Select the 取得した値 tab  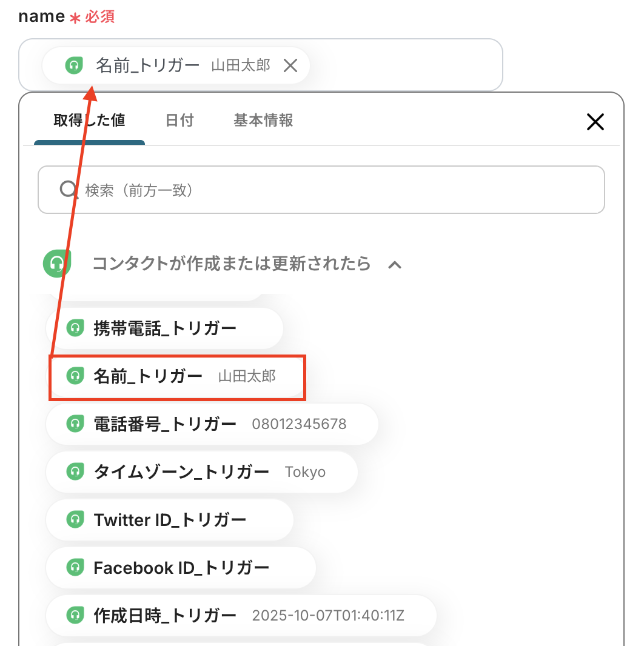pos(89,120)
